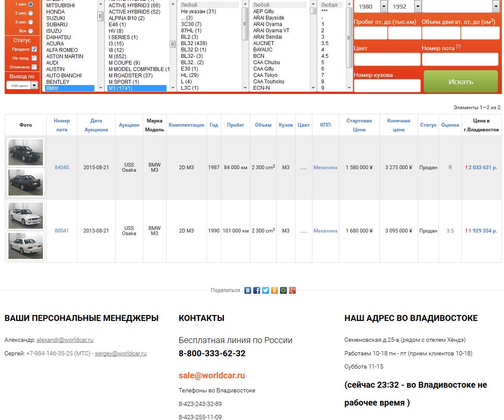This screenshot has height=420, width=504.
Task: Open lot number 80041
Action: click(62, 231)
